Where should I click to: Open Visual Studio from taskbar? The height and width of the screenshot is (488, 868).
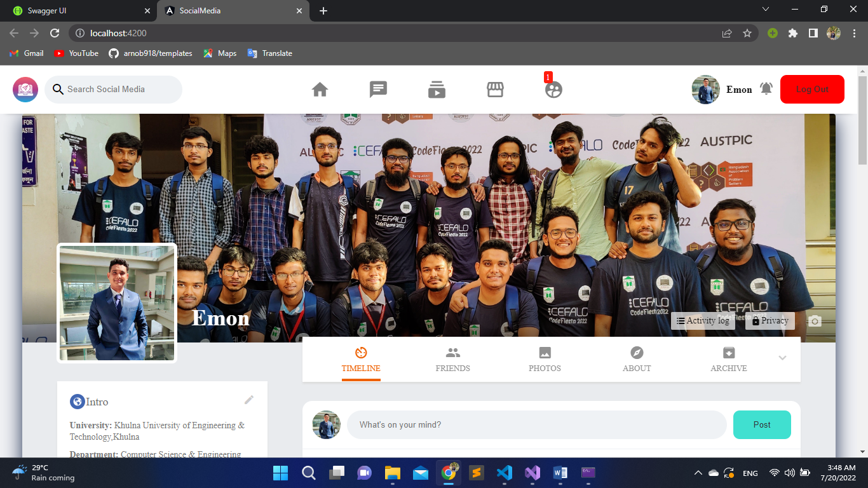532,473
